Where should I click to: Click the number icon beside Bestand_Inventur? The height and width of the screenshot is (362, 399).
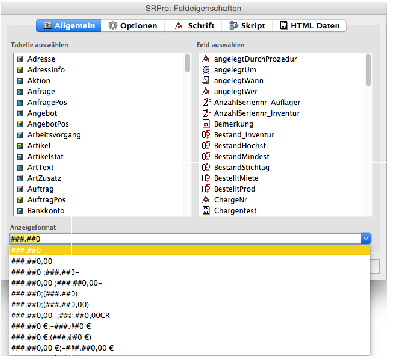point(206,135)
